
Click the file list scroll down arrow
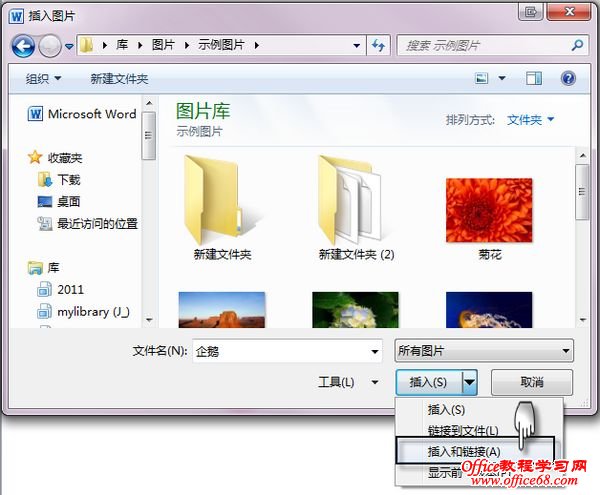(x=582, y=319)
